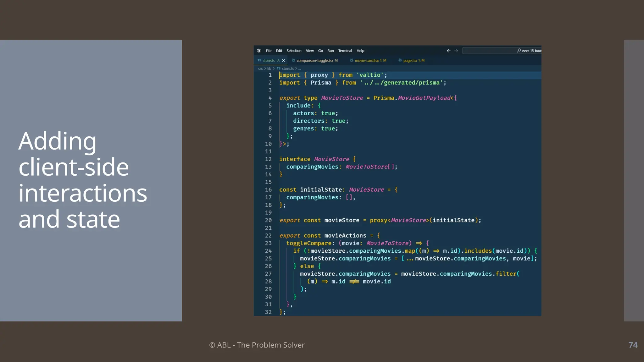Click the store.ts breadcrumb segment
Viewport: 644px width, 362px height.
[288, 69]
